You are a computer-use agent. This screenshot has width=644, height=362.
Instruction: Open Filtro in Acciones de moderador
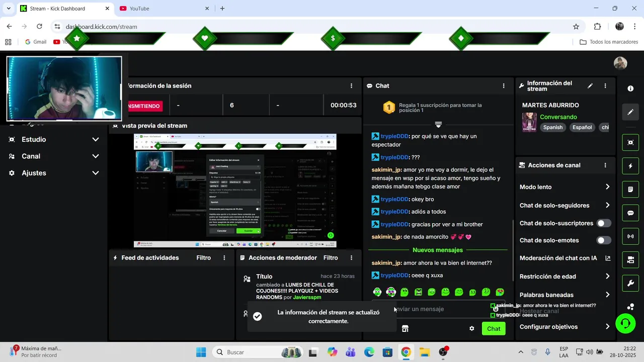pos(331,258)
